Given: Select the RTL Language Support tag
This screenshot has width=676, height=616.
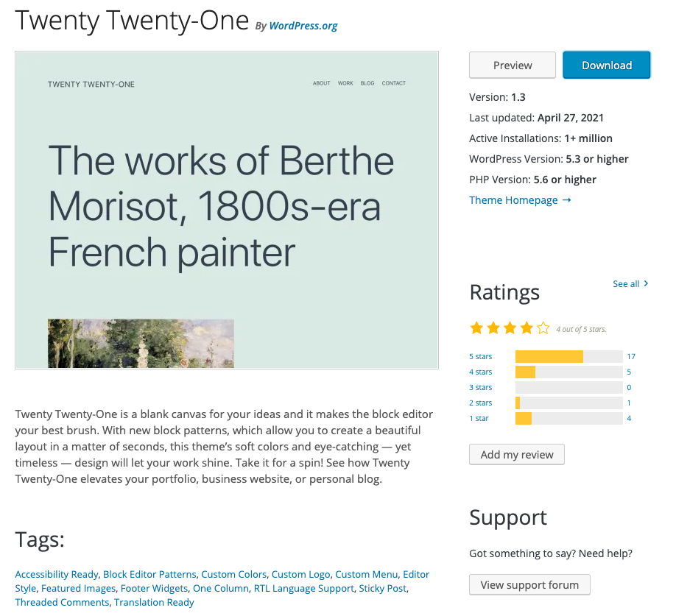Looking at the screenshot, I should 303,588.
